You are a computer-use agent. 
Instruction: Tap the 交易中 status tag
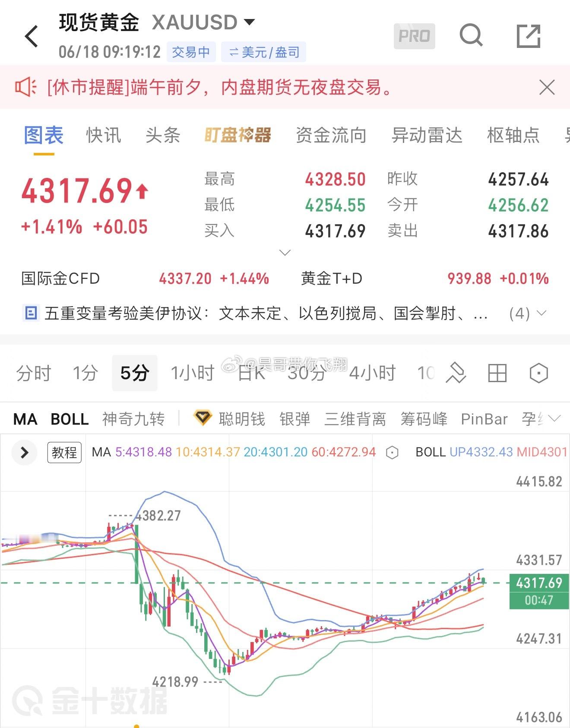[x=191, y=52]
